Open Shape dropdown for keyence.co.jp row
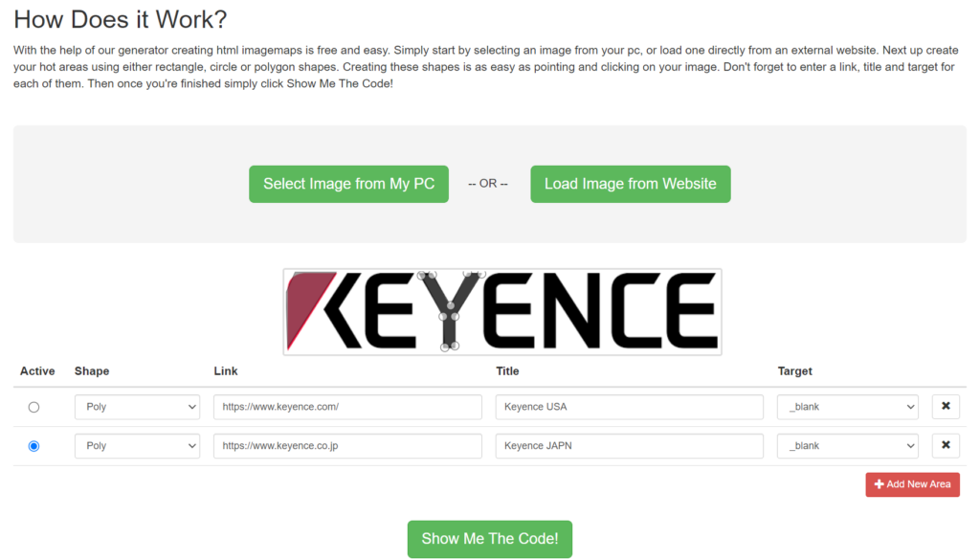Screen dimensions: 980x560 (x=137, y=446)
